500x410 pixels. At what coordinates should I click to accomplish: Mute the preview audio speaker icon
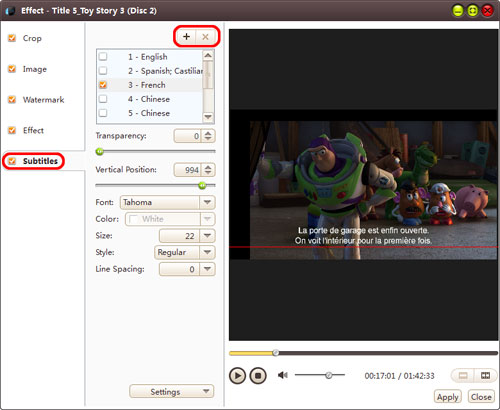click(283, 375)
